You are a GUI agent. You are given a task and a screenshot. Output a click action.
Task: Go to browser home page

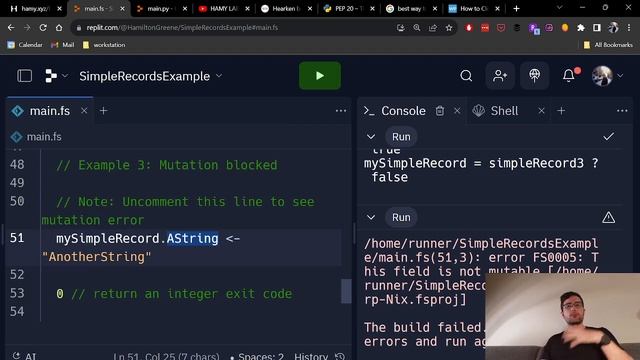[59, 28]
